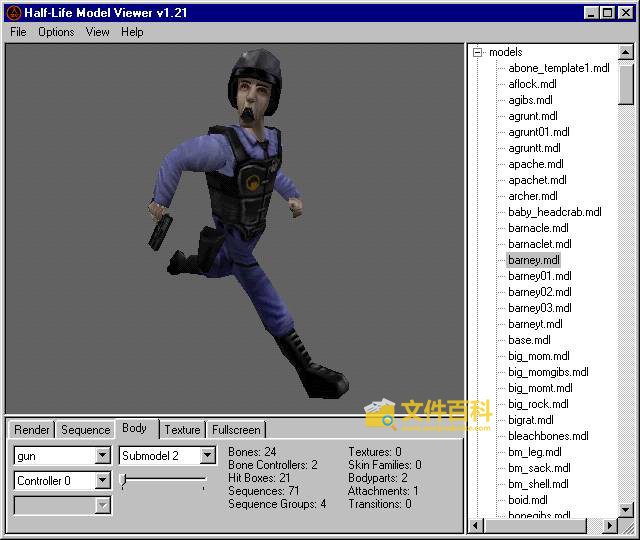Select big_momgibs.mdl in the tree
This screenshot has width=640, height=540.
tap(548, 372)
